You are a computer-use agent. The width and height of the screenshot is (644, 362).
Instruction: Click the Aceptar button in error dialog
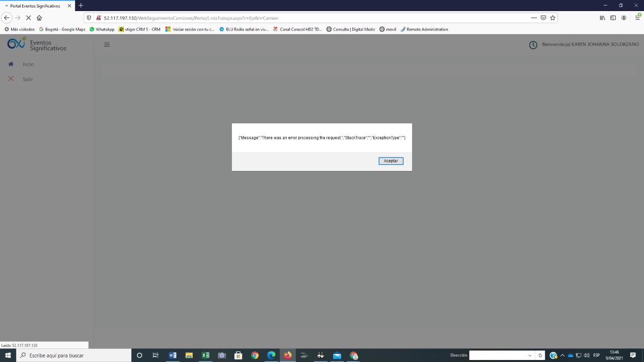coord(391,161)
